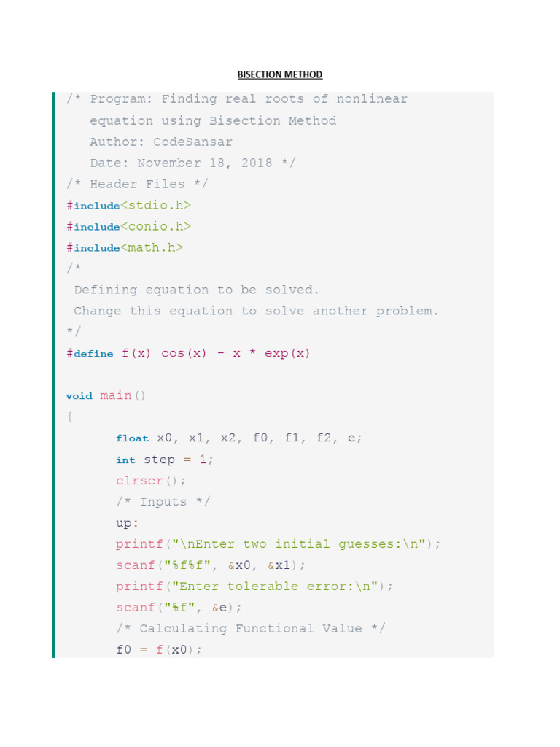Click the "Defining equation to be solved" comment
Image resolution: width=560 pixels, height=747 pixels.
pos(197,290)
